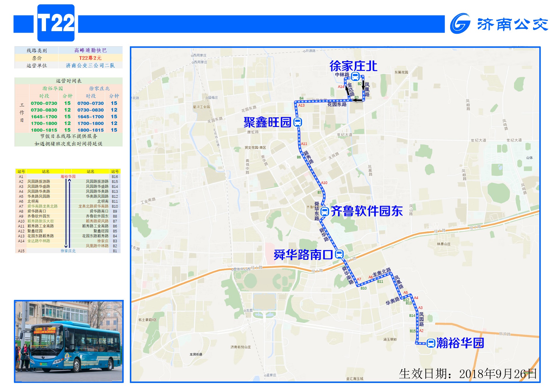Click the 涵玉翠岭 place label
The image size is (557, 392).
click(x=390, y=339)
